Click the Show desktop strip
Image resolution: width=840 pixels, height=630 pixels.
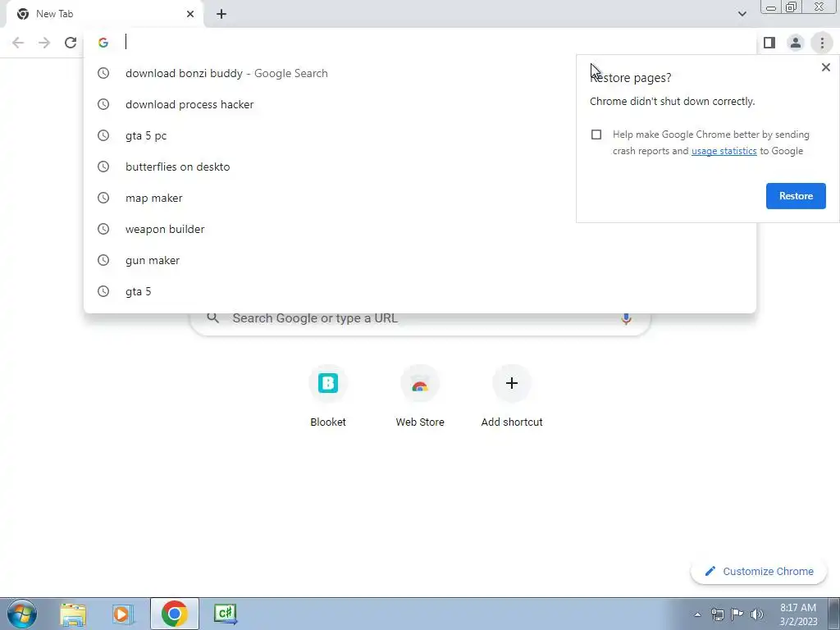pyautogui.click(x=834, y=614)
